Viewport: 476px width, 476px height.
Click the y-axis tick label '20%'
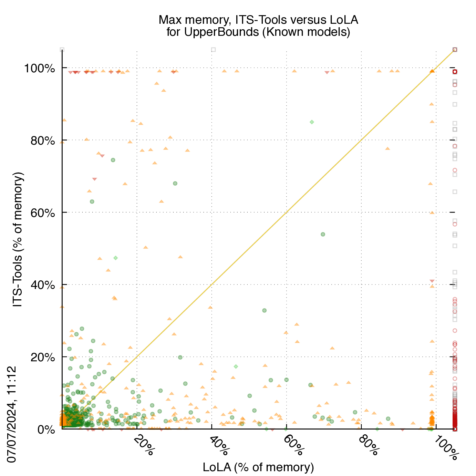[x=43, y=358]
